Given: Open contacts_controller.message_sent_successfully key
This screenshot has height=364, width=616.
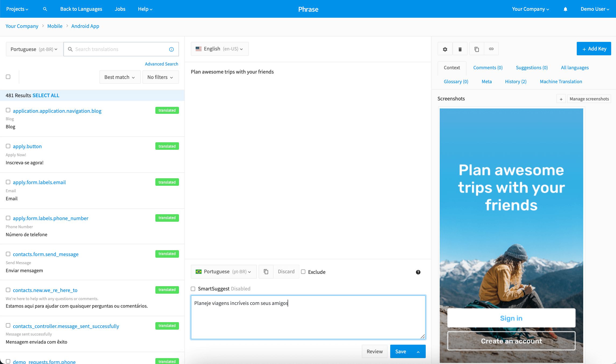Looking at the screenshot, I should click(x=66, y=326).
